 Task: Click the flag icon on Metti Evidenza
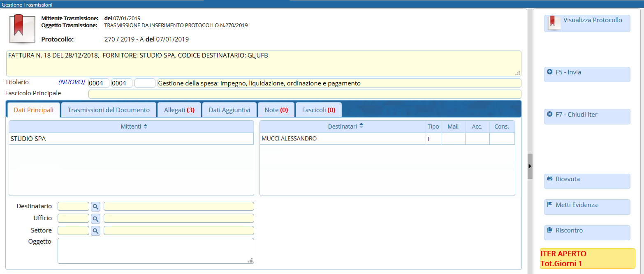pyautogui.click(x=550, y=205)
